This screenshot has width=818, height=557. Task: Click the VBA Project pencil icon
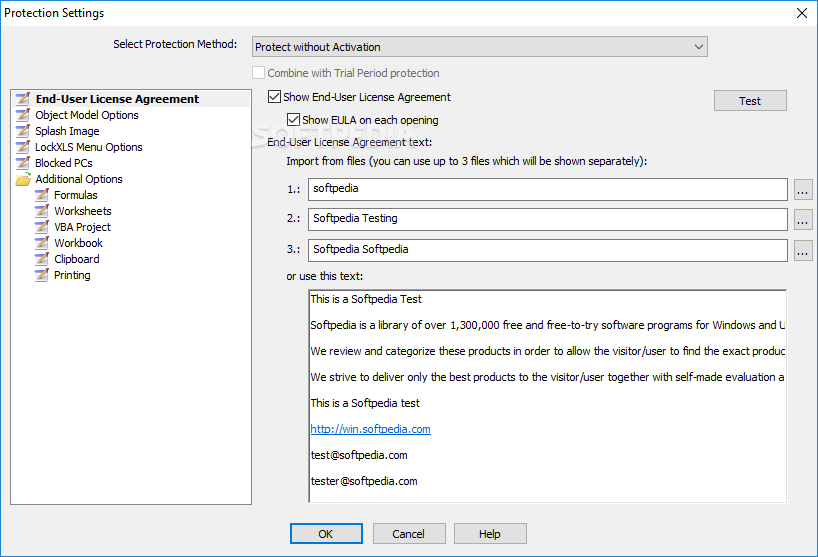click(42, 227)
